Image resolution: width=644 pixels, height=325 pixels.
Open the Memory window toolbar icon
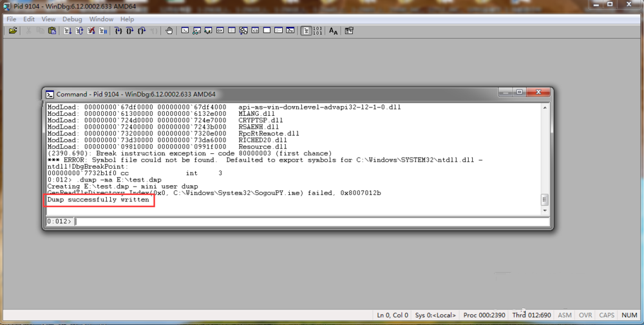point(232,30)
